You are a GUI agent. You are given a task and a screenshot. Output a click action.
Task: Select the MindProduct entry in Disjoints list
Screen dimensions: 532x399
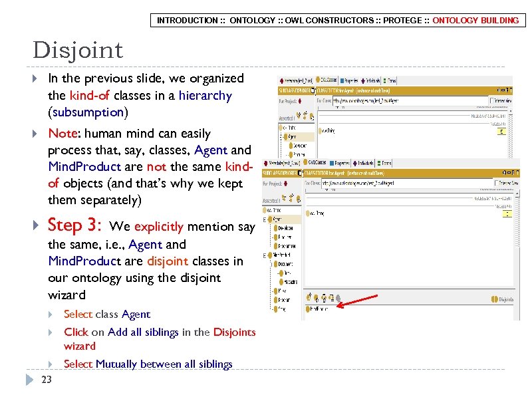317,309
